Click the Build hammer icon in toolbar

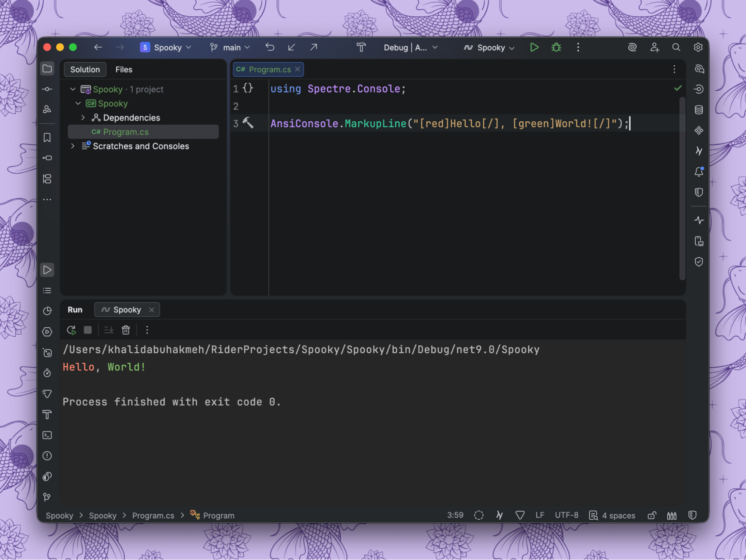(361, 47)
